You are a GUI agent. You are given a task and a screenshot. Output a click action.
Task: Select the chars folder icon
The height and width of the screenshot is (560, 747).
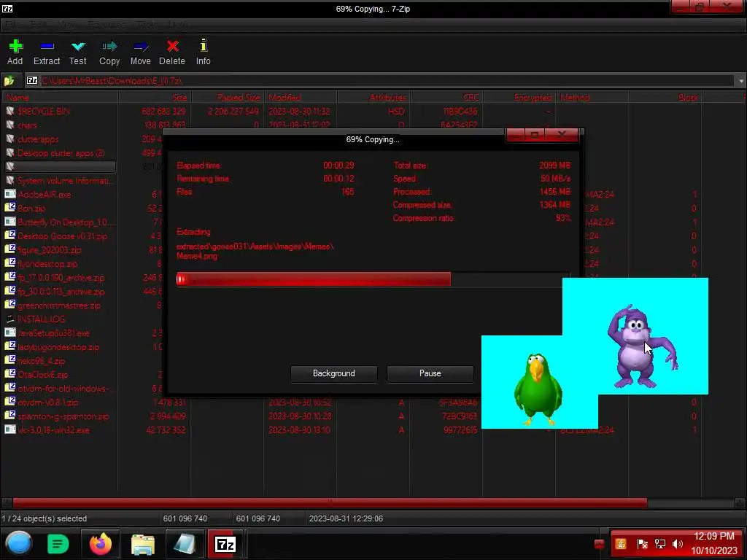coord(10,125)
